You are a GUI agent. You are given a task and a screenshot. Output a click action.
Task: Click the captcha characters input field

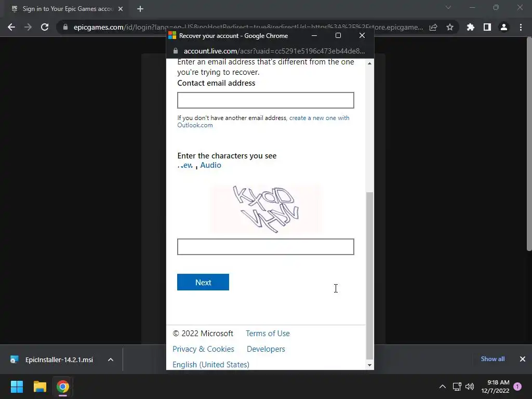[265, 247]
